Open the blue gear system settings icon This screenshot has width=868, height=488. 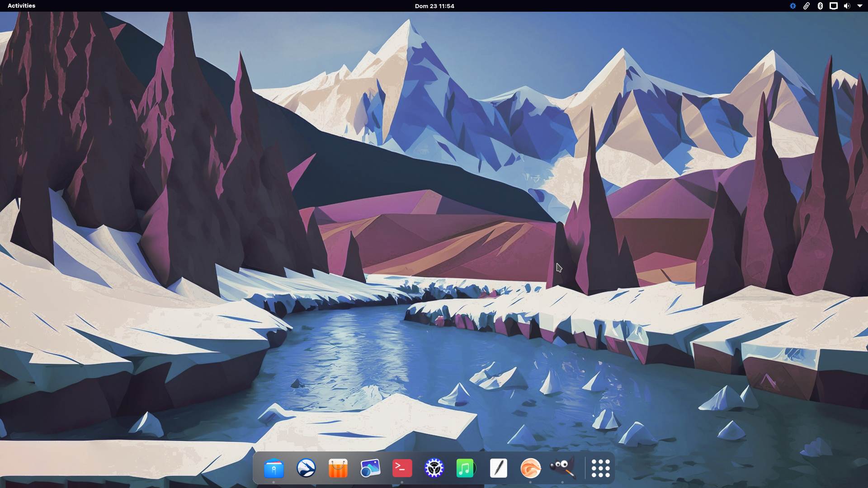pos(434,468)
